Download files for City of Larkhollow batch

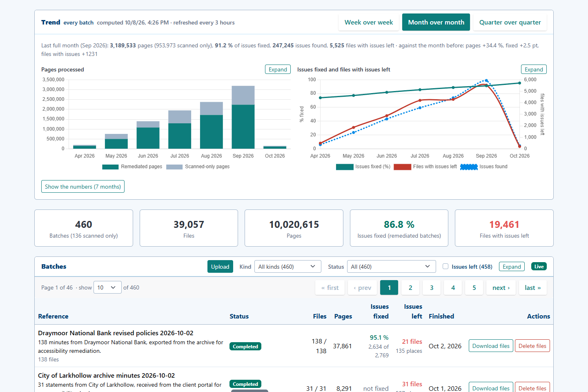point(491,388)
